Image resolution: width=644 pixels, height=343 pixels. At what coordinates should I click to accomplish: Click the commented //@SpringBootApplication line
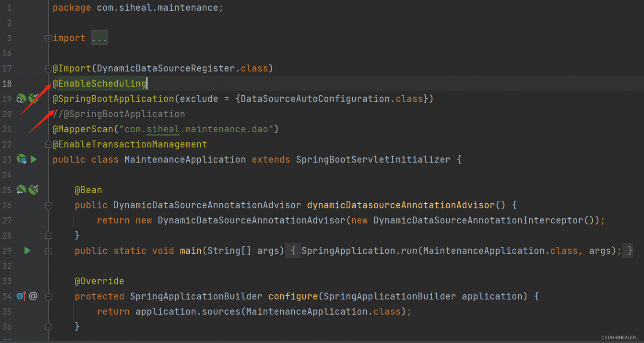[x=119, y=114]
